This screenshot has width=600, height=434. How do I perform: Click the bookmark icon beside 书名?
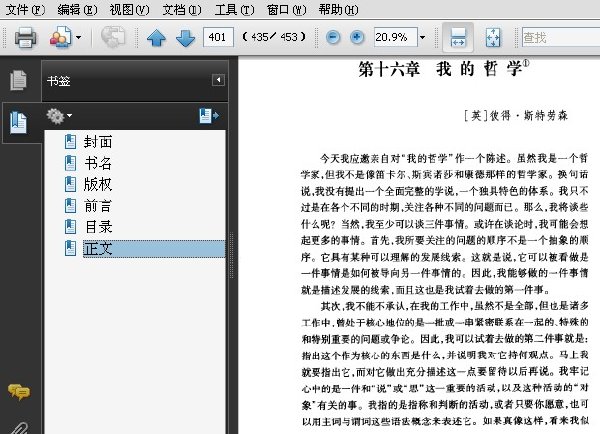70,163
